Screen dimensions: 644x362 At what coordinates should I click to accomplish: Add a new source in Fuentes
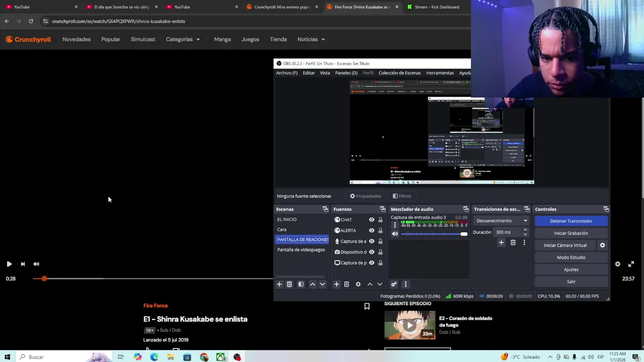pos(337,285)
